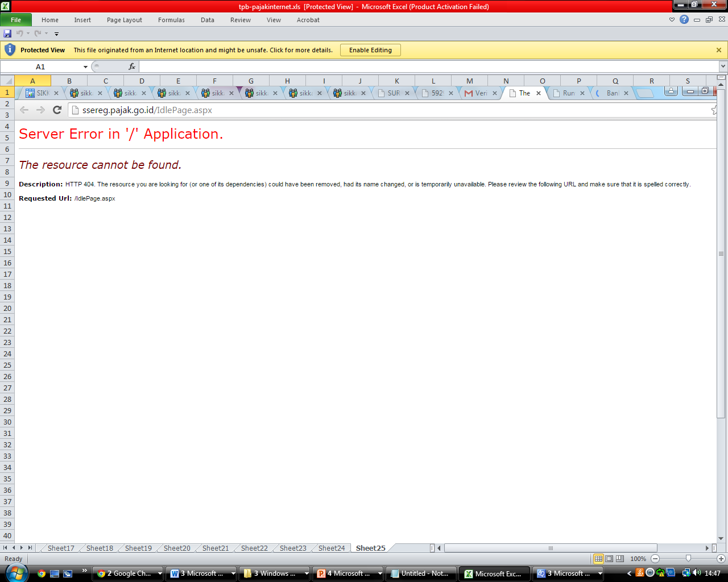The height and width of the screenshot is (582, 728).
Task: Open Customize Quick Access Toolbar dropdown
Action: (x=56, y=34)
